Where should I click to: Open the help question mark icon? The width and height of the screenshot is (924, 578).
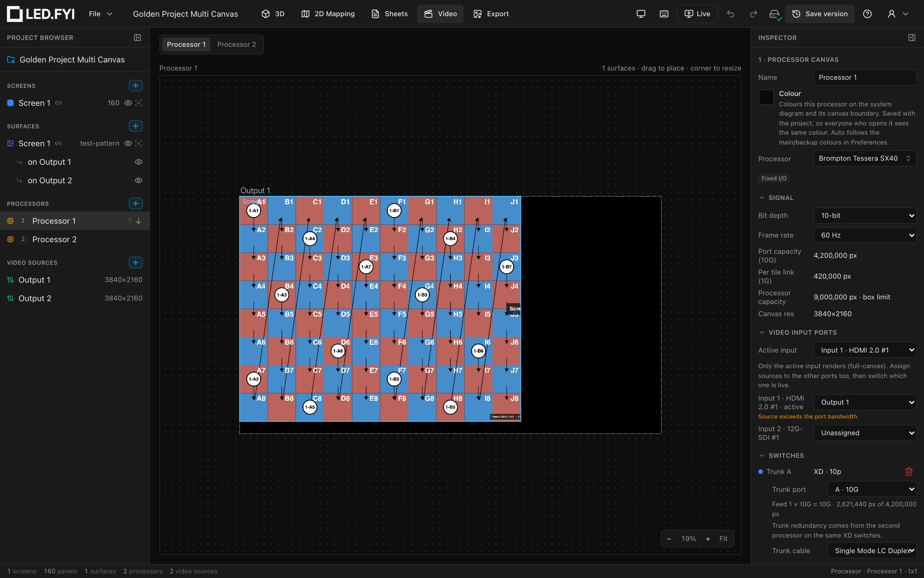(867, 14)
